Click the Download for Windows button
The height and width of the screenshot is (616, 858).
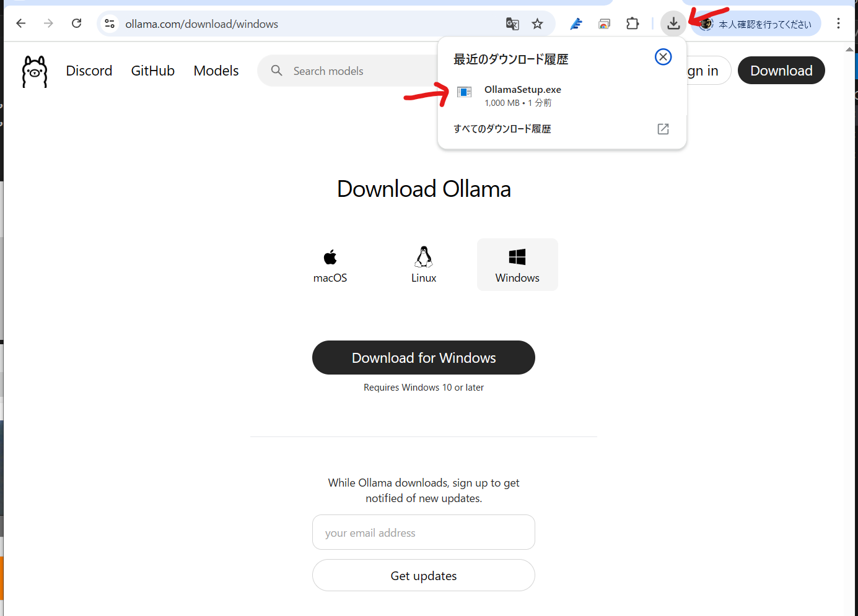point(424,358)
